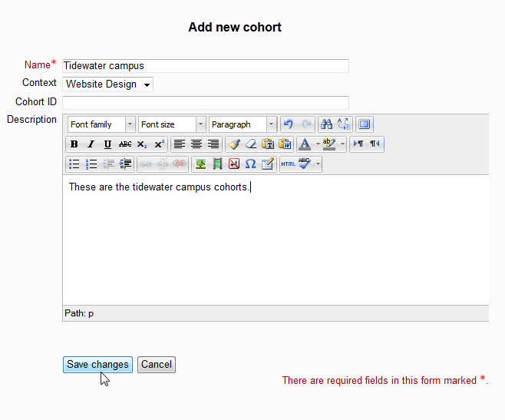This screenshot has width=505, height=420.
Task: Open the Context Website Design dropdown
Action: [107, 84]
